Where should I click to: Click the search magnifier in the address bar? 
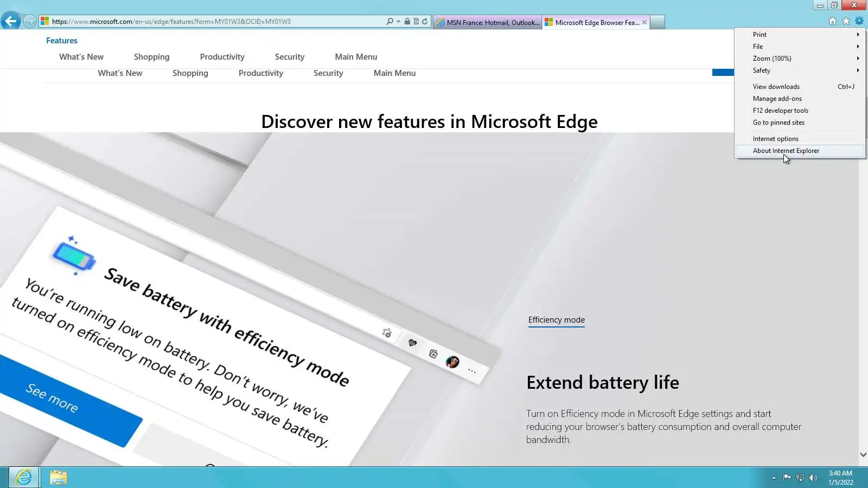coord(390,22)
